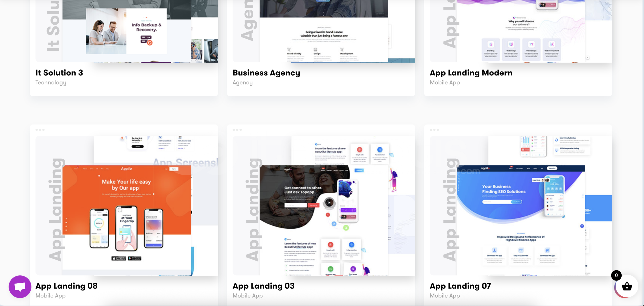Click Mobile App category under App Landing Modern
Screen dimensions: 644x306
pyautogui.click(x=445, y=82)
